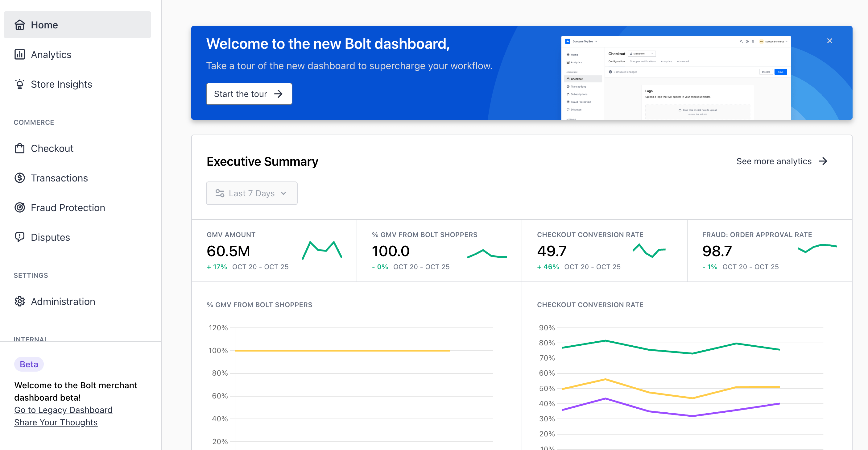868x450 pixels.
Task: Select the Home icon in sidebar
Action: pyautogui.click(x=20, y=25)
